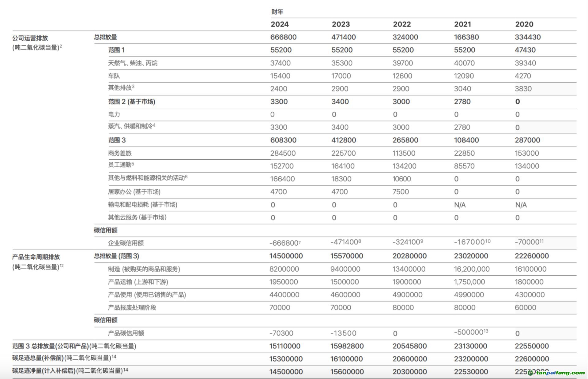Click the 3830 other emissions value

tap(523, 89)
